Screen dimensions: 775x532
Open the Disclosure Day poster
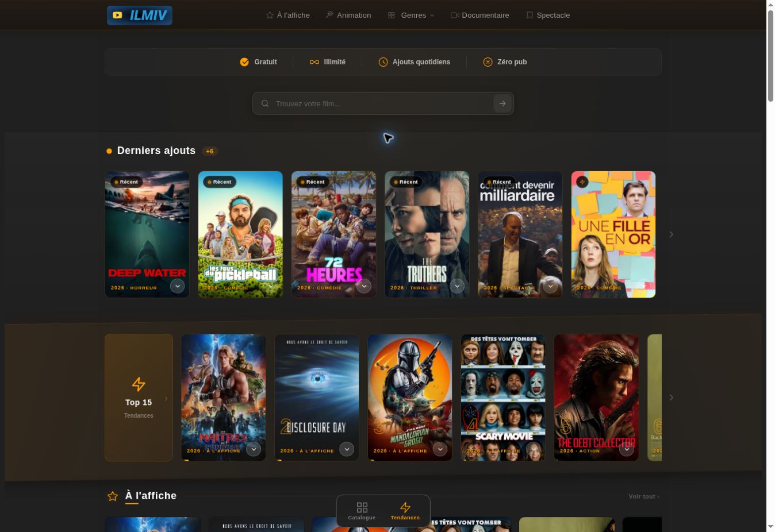(x=317, y=398)
